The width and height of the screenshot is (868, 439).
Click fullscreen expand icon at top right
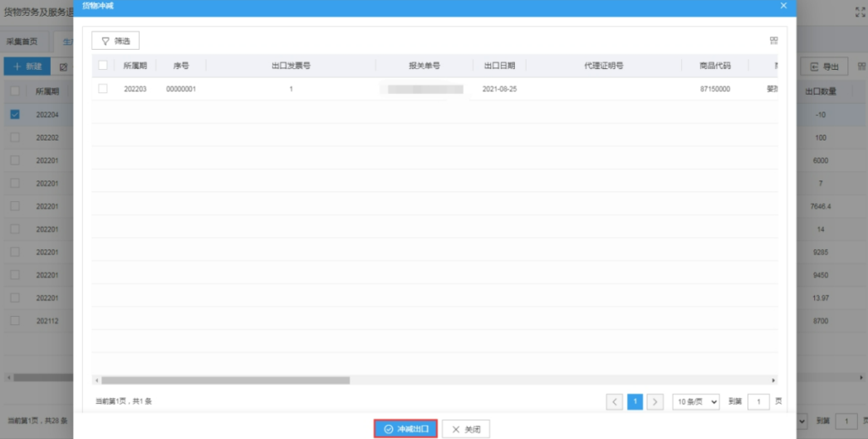(x=860, y=13)
